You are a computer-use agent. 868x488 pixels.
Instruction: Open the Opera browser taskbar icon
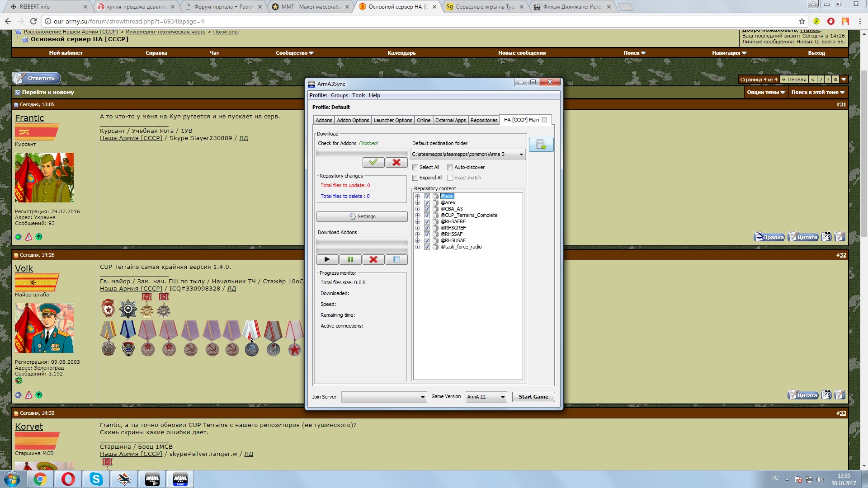68,479
